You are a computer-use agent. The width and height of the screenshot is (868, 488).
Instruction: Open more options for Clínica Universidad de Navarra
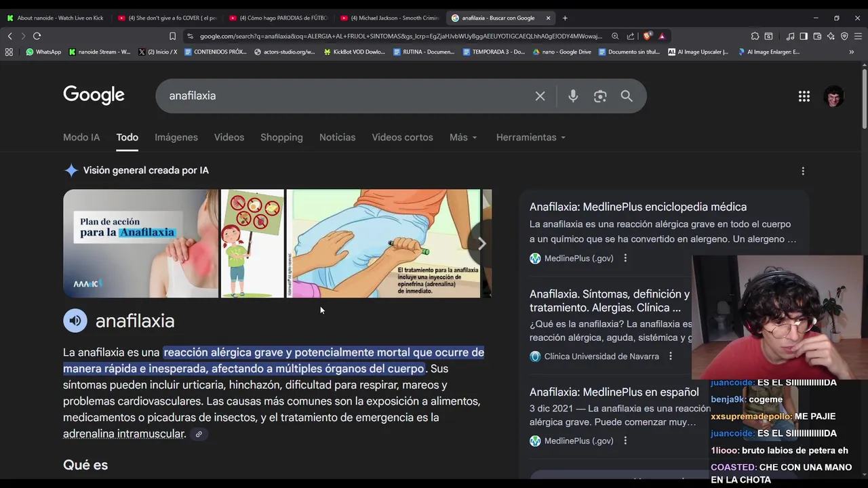click(671, 356)
